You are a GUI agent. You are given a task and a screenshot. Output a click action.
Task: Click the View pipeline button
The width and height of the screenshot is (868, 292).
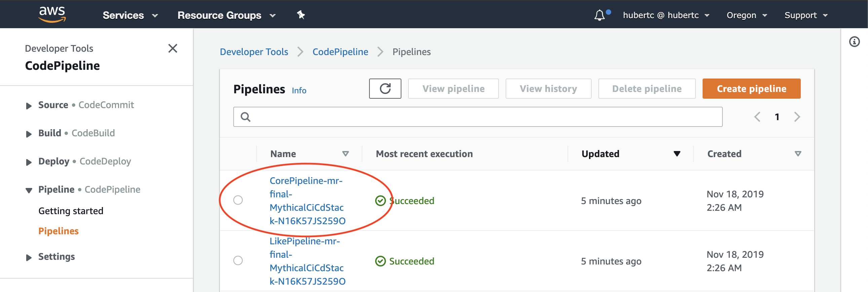(x=453, y=89)
